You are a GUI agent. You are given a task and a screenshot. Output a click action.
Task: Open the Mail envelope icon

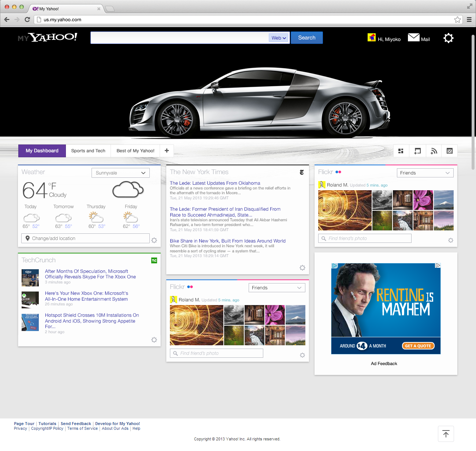414,37
